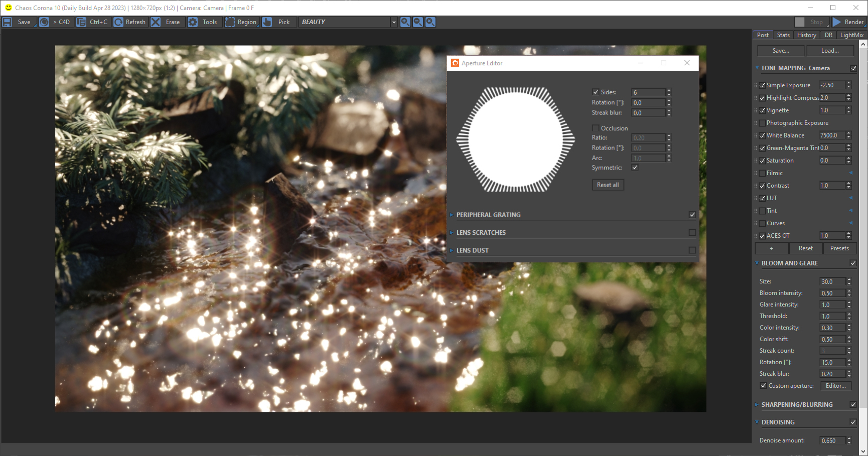Enable the Lens Scratches checkbox
Screen dimensions: 868x456
point(692,232)
